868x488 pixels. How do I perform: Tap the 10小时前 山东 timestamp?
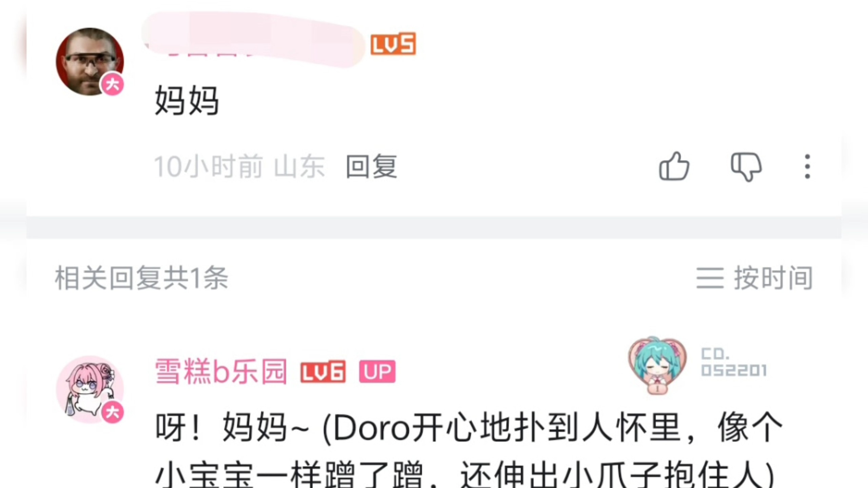pos(240,166)
